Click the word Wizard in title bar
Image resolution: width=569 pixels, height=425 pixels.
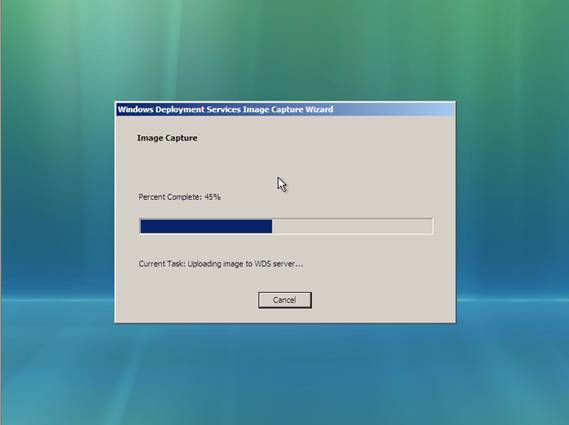coord(319,109)
